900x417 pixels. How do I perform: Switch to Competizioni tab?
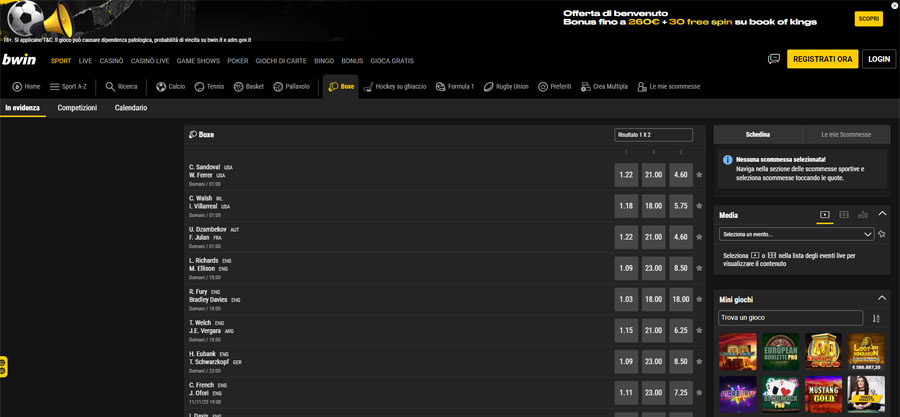pyautogui.click(x=77, y=108)
